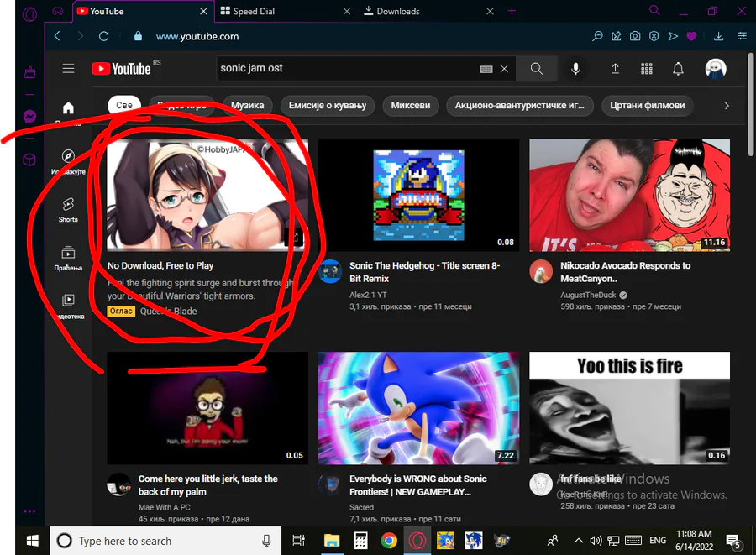This screenshot has height=555, width=756.
Task: Open Sonic Title screen 8-Bit Remix thumbnail
Action: point(418,195)
